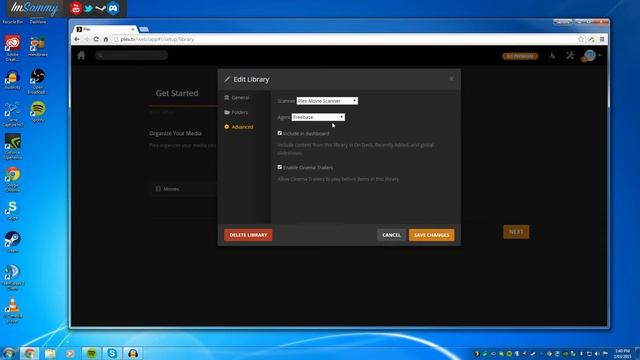Click Cancel in Edit Library dialog
Image resolution: width=640 pixels, height=360 pixels.
[x=391, y=235]
